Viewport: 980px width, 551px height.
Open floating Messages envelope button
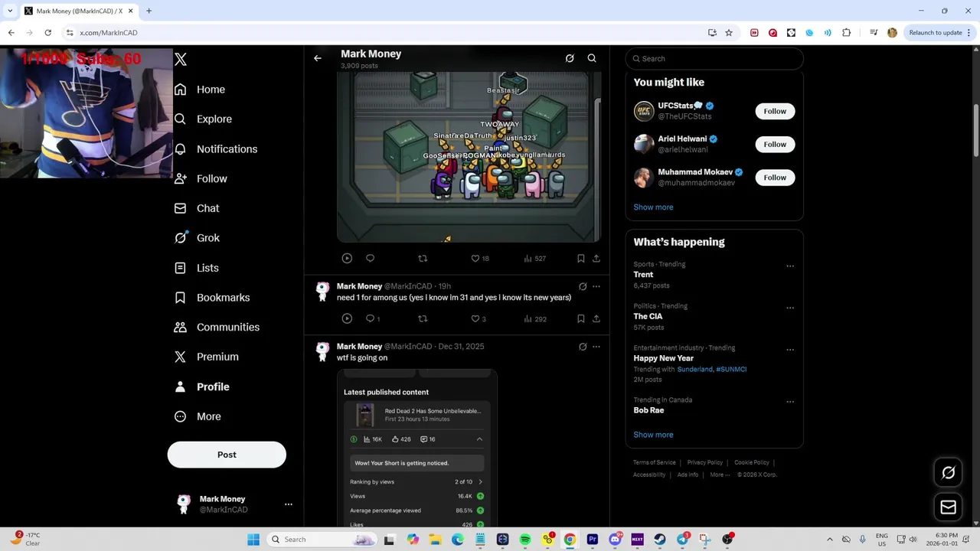pyautogui.click(x=948, y=507)
